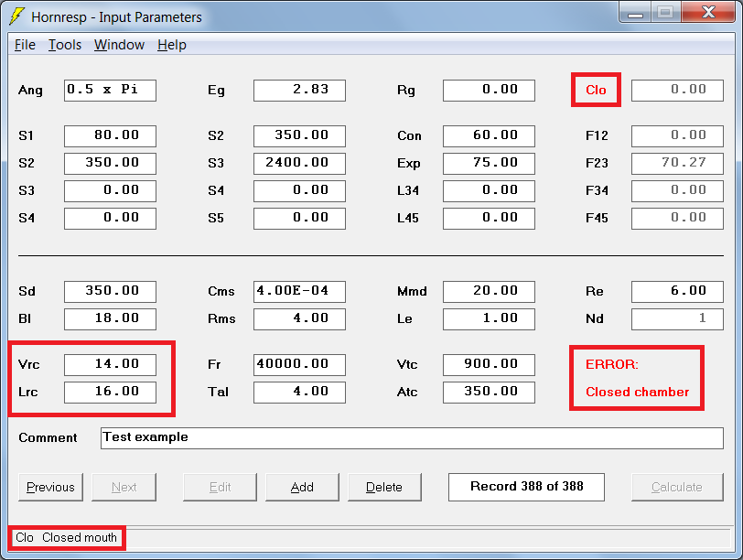Viewport: 743px width, 560px height.
Task: Click the Hornresp lightning bolt title icon
Action: pyautogui.click(x=17, y=16)
